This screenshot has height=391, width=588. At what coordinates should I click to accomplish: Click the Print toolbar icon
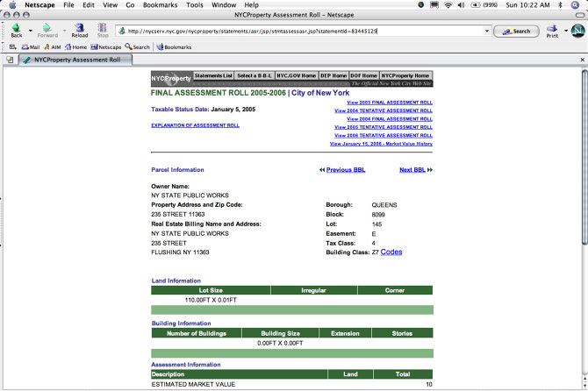click(551, 31)
